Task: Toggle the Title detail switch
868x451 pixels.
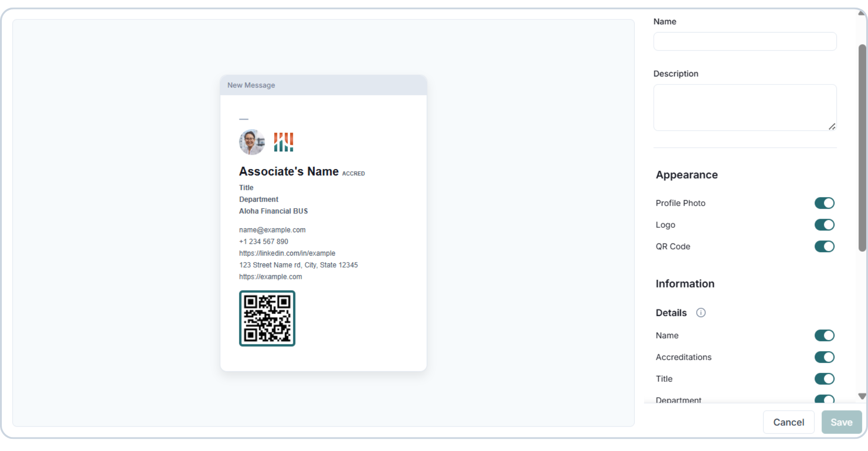Action: click(x=824, y=379)
